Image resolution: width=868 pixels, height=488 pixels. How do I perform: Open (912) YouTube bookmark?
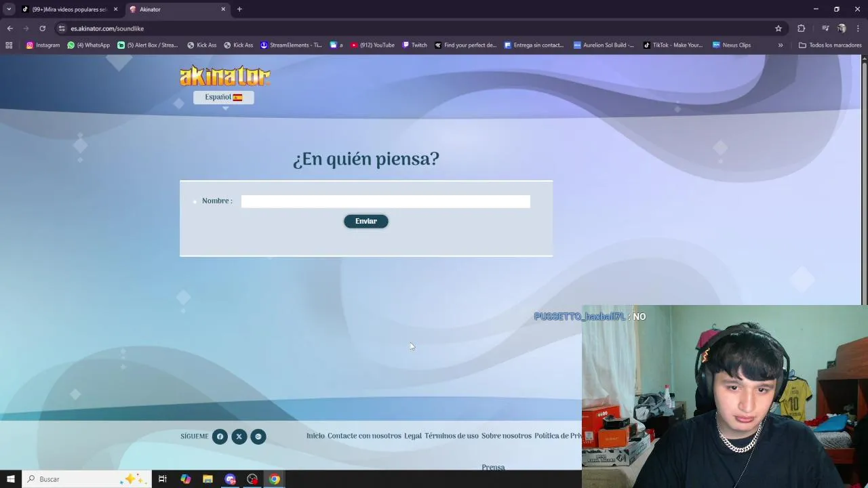(x=372, y=45)
